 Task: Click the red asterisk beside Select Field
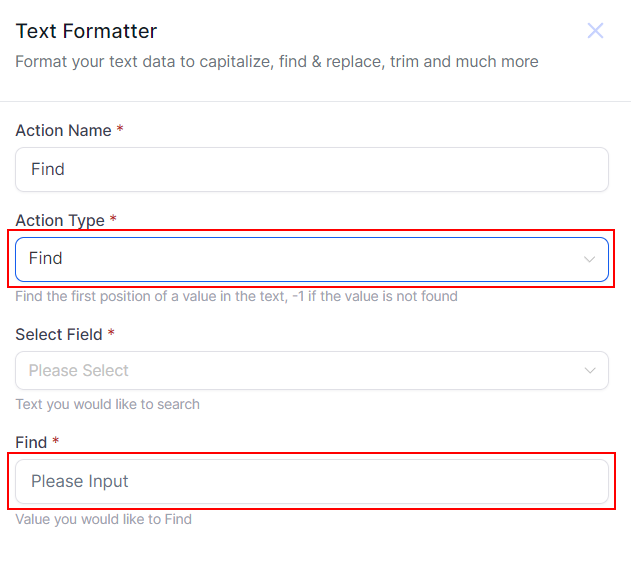point(111,334)
